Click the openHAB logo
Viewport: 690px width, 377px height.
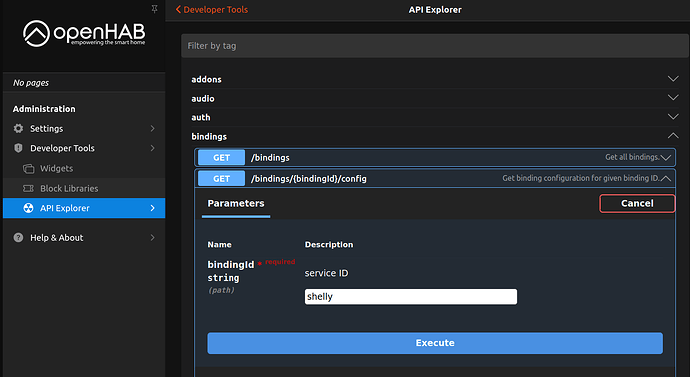[84, 33]
